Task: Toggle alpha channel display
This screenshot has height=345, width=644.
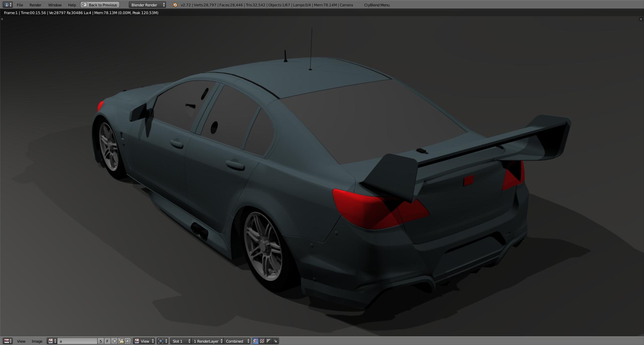Action: 269,341
